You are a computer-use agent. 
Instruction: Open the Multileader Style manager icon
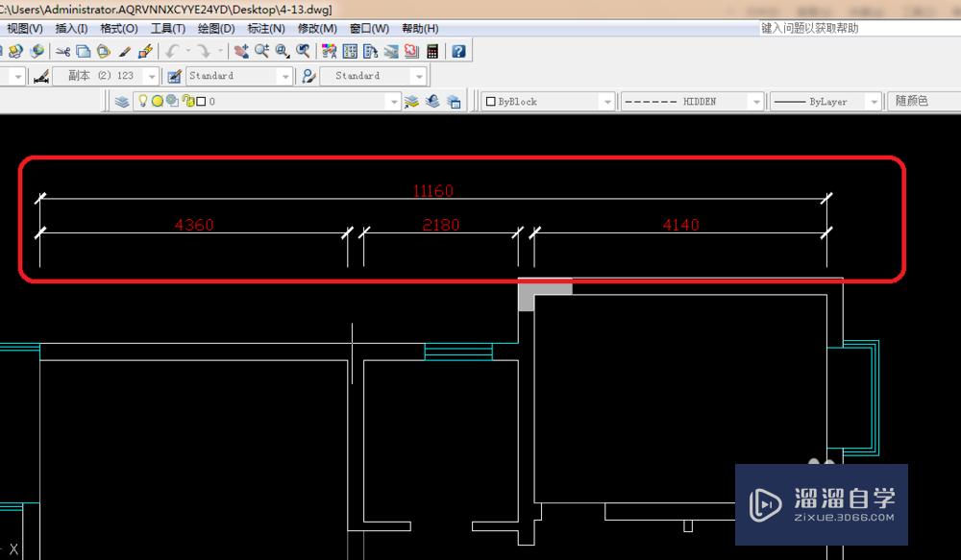click(308, 76)
